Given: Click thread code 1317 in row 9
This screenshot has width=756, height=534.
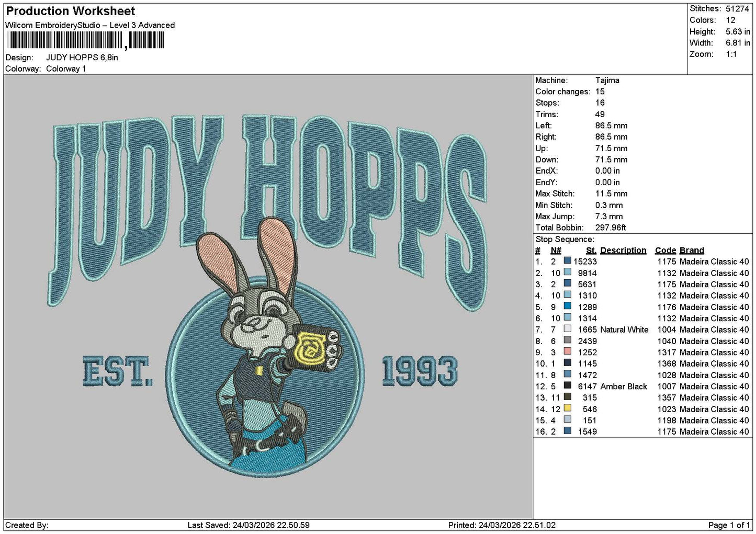Looking at the screenshot, I should click(667, 353).
